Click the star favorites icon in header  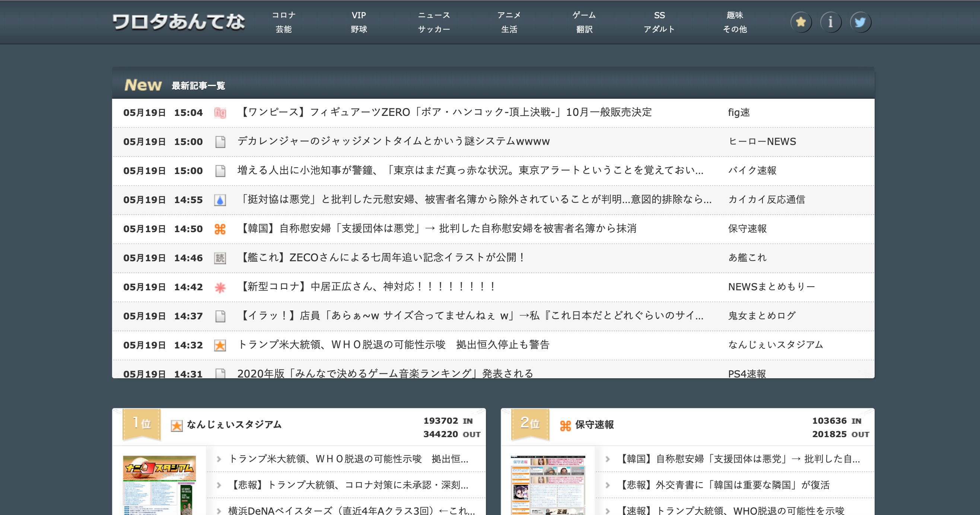(x=801, y=22)
